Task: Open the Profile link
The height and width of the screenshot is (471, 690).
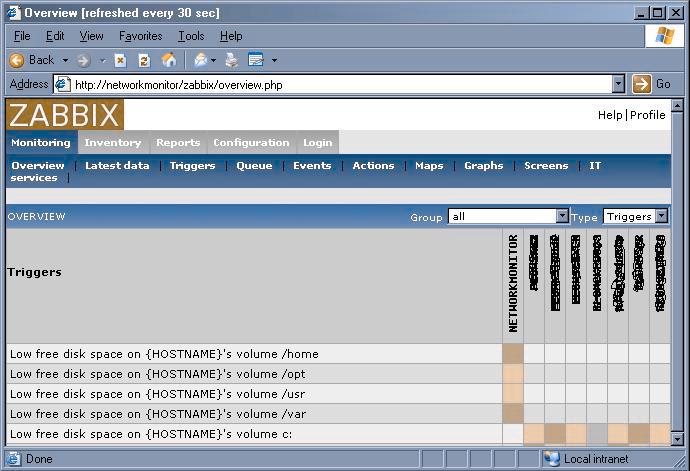Action: point(647,115)
